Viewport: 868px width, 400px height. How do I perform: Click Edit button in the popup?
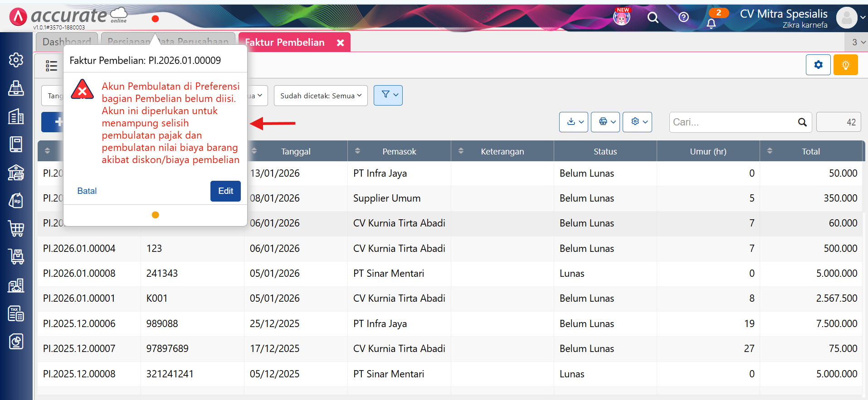225,191
